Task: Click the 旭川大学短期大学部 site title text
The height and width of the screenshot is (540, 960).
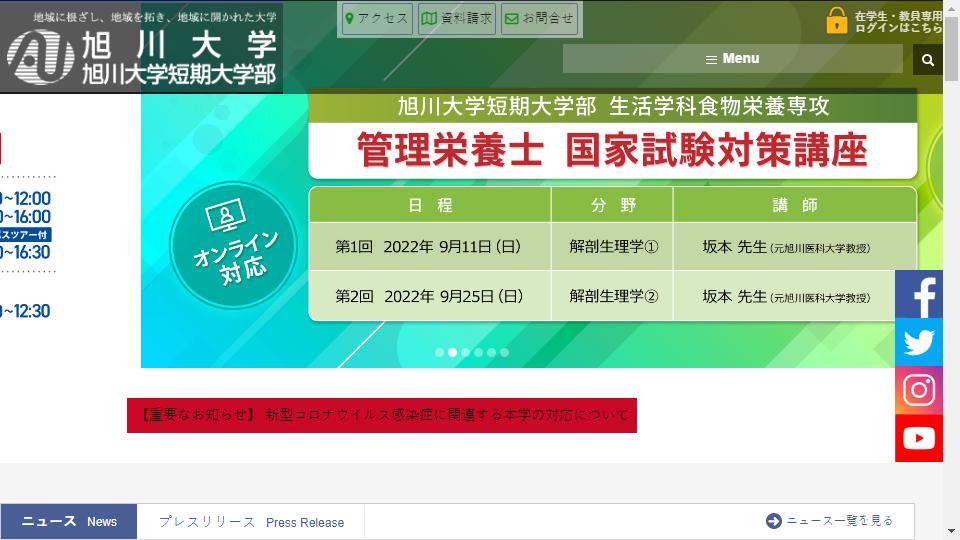Action: click(179, 74)
